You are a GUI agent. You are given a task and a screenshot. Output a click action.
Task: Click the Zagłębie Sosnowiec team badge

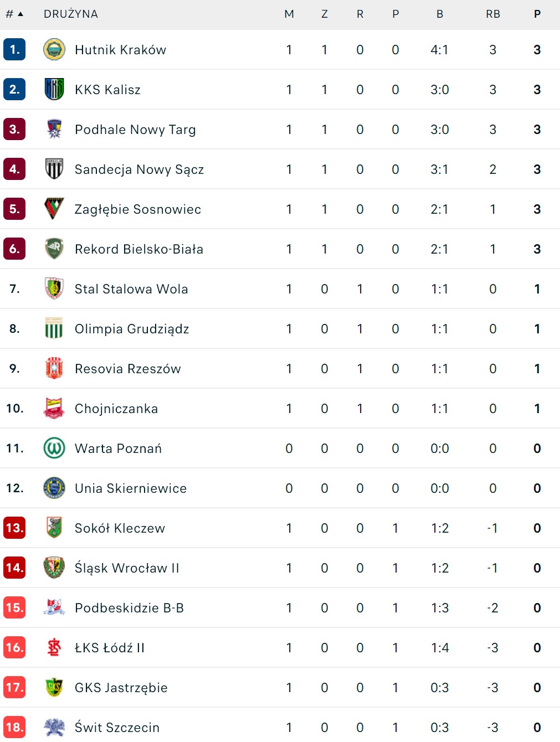click(x=54, y=209)
